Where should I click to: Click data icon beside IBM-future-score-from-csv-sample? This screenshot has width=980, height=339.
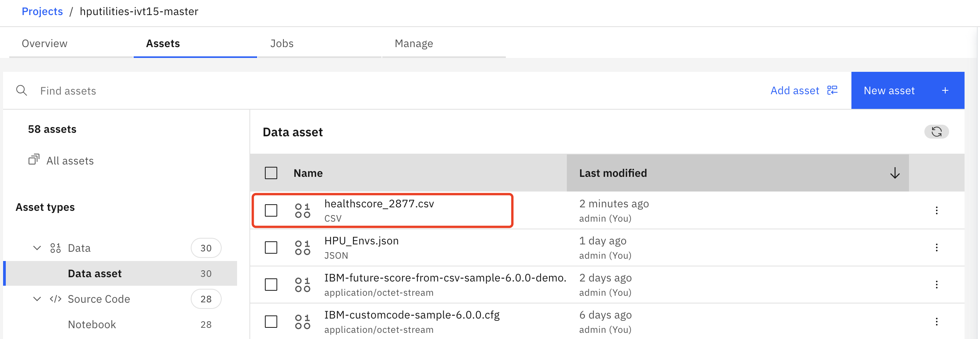pyautogui.click(x=303, y=285)
